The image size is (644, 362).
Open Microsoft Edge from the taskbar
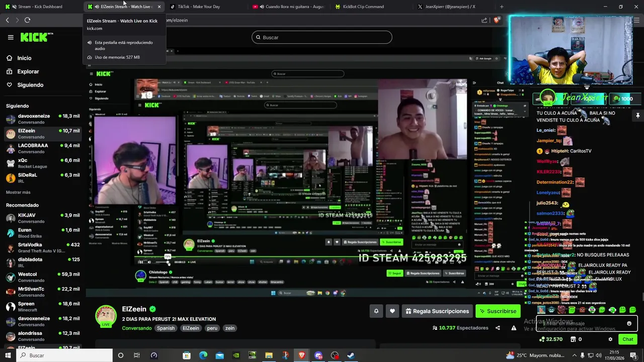point(203,355)
